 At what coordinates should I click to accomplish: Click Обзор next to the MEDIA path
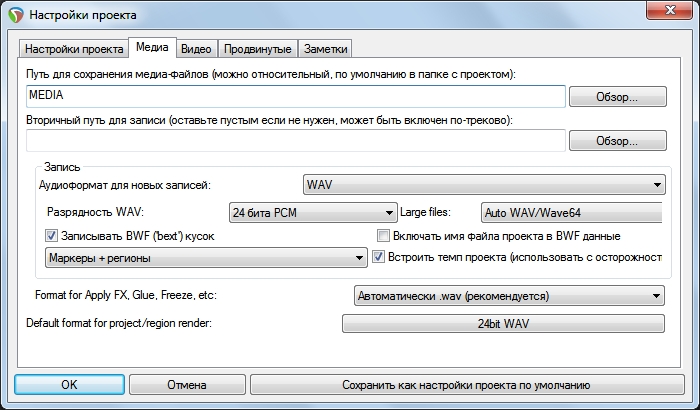point(617,96)
